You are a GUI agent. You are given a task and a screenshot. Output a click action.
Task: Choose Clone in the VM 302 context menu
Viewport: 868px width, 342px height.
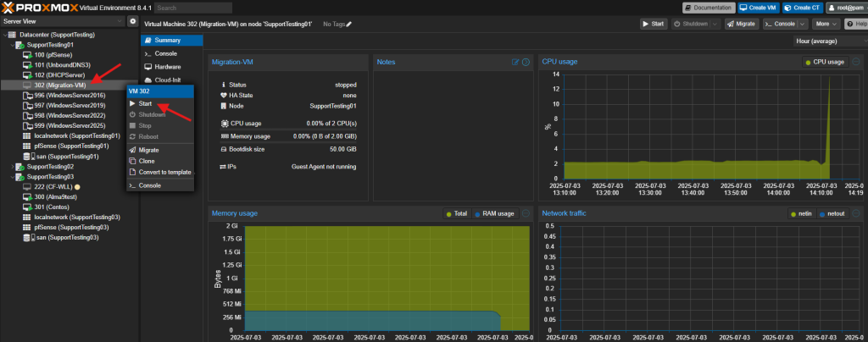pos(160,162)
